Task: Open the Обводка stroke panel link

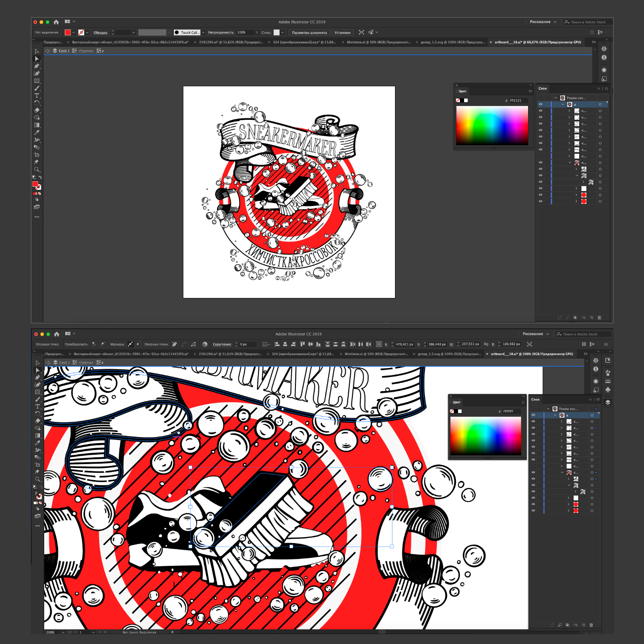Action: click(x=100, y=33)
